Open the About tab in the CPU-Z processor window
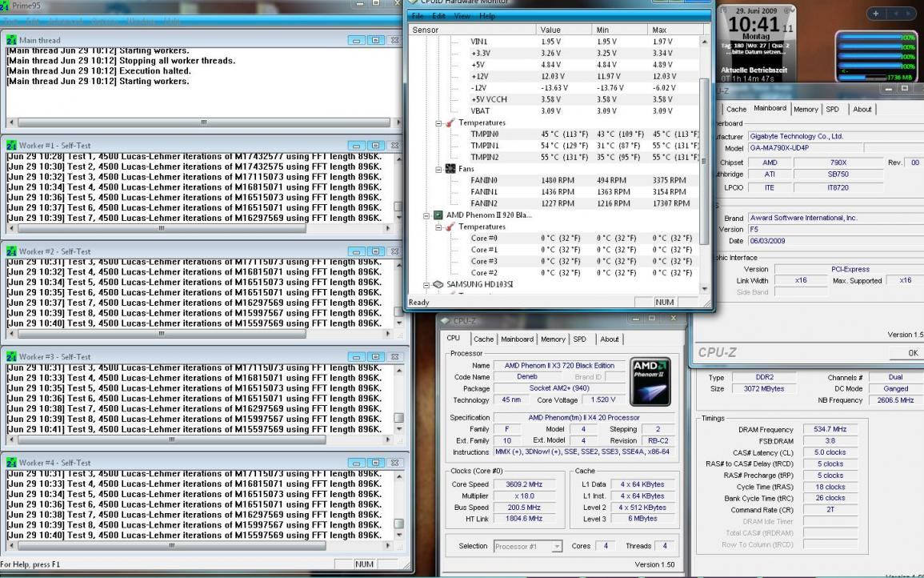 610,339
